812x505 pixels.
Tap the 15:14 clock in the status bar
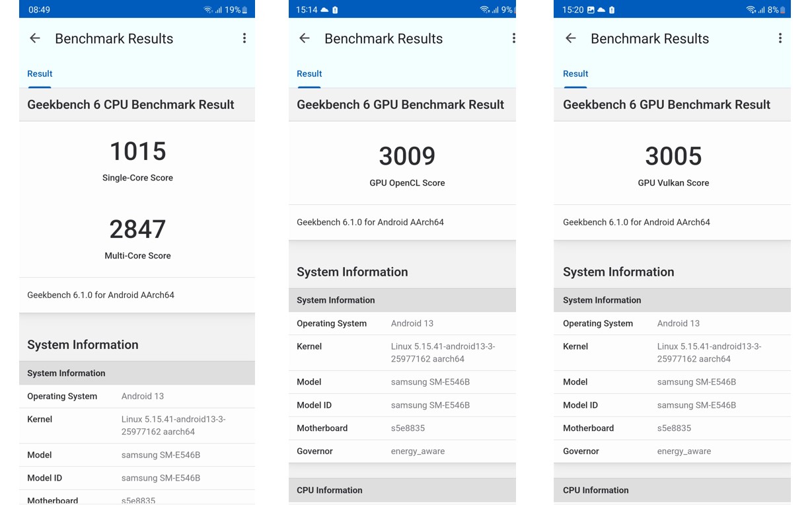307,10
